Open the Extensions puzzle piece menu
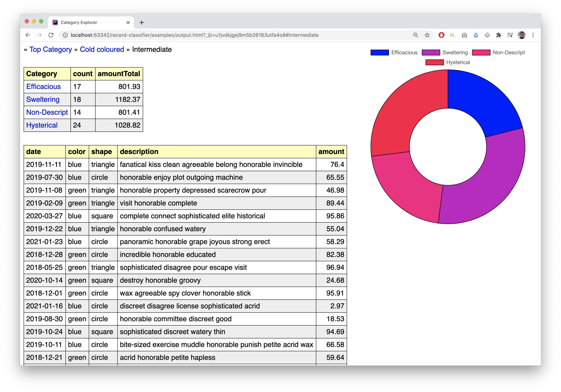The image size is (561, 392). (499, 35)
